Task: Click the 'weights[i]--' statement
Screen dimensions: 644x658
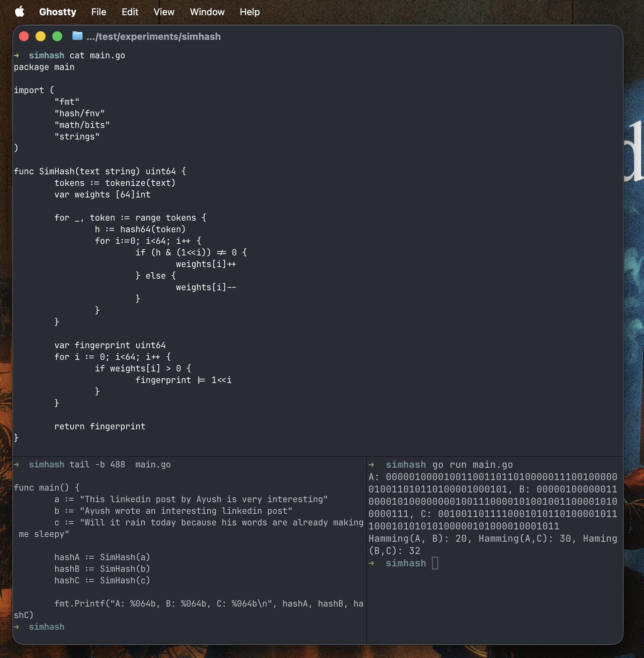Action: tap(206, 287)
